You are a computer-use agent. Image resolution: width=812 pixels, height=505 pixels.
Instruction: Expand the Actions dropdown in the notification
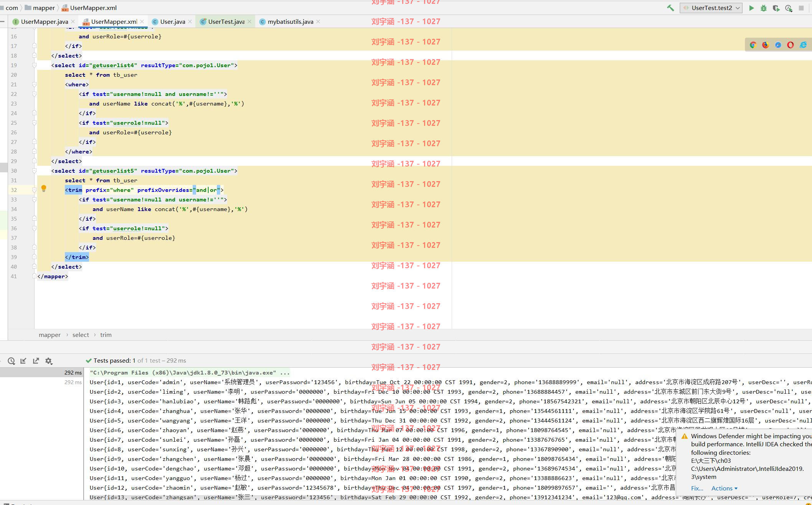(725, 488)
